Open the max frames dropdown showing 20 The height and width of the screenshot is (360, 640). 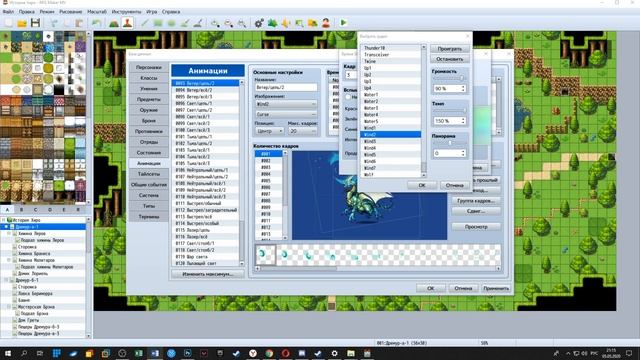302,131
